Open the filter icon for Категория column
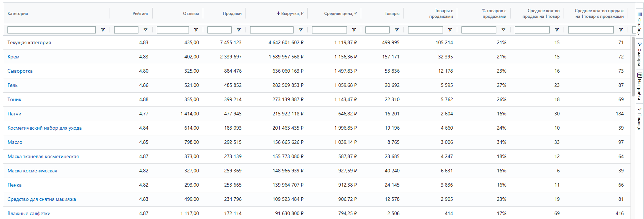Image resolution: width=644 pixels, height=219 pixels. [103, 30]
